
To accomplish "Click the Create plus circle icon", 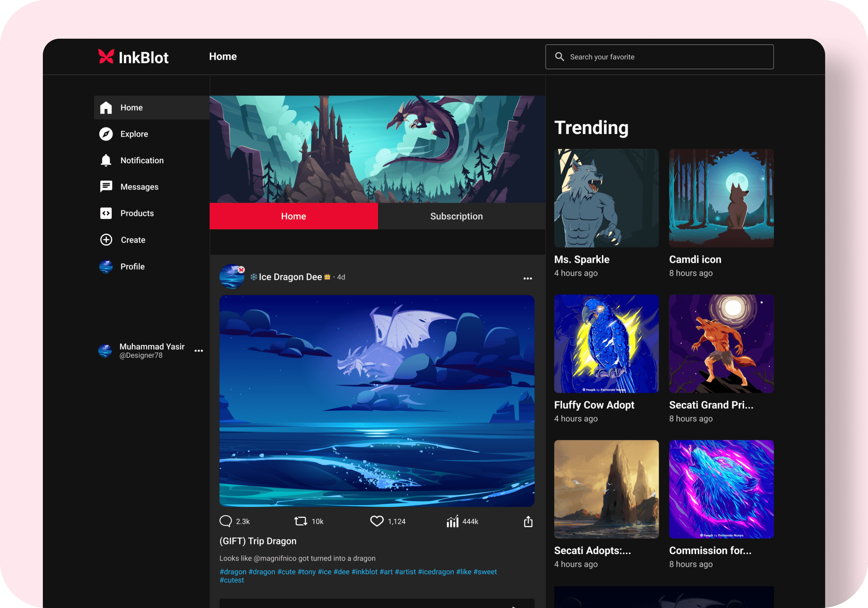I will 106,240.
